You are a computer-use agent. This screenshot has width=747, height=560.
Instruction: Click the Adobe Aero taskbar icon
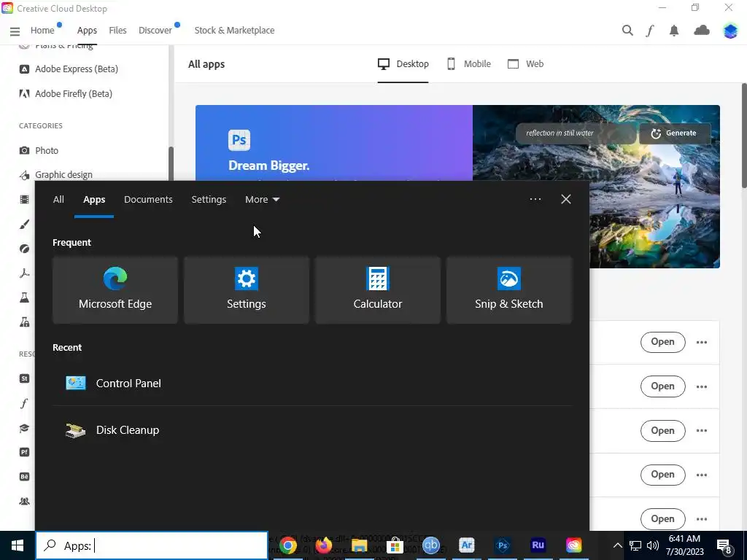(x=466, y=545)
